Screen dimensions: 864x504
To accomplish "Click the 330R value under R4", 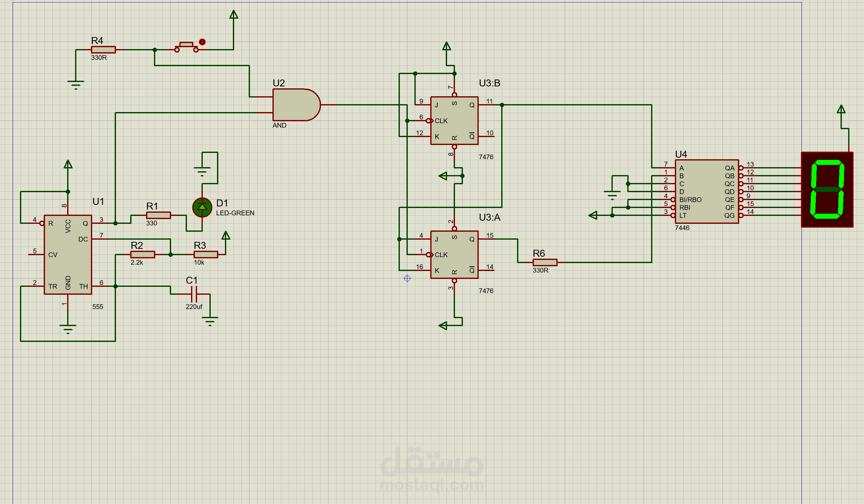I will [x=99, y=58].
